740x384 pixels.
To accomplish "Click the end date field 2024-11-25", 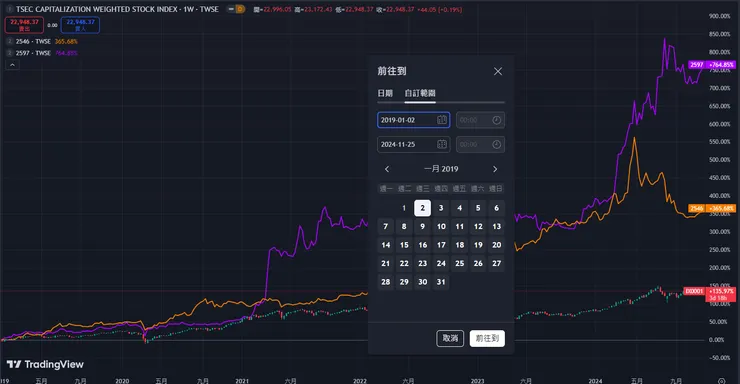I will [x=413, y=144].
